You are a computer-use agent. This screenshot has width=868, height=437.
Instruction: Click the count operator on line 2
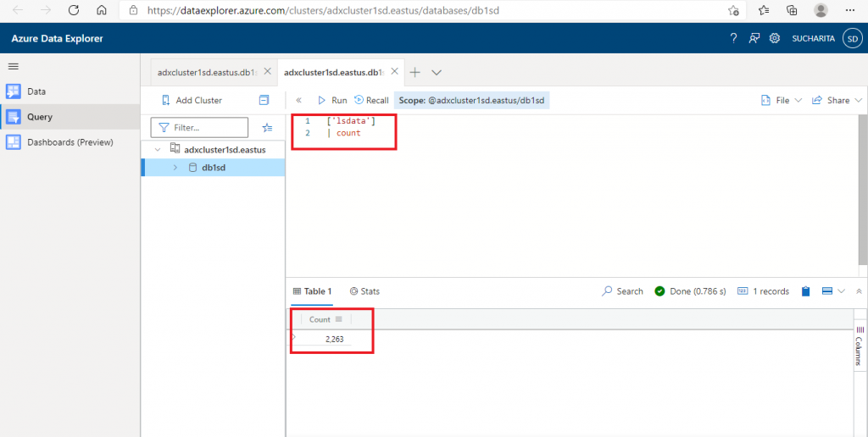pos(348,133)
